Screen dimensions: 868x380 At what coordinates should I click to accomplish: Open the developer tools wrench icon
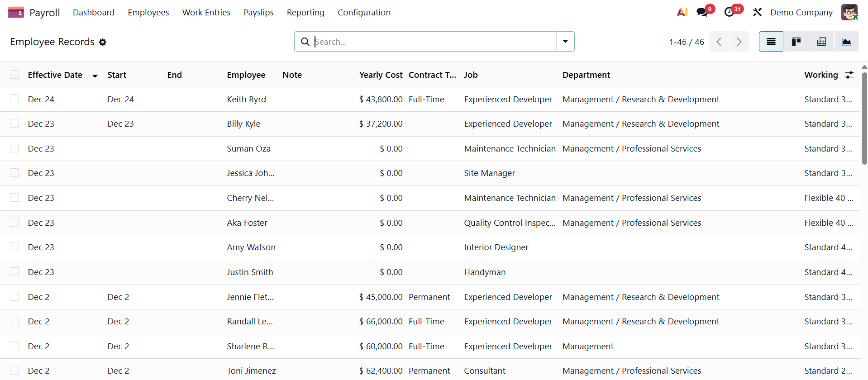pyautogui.click(x=757, y=12)
